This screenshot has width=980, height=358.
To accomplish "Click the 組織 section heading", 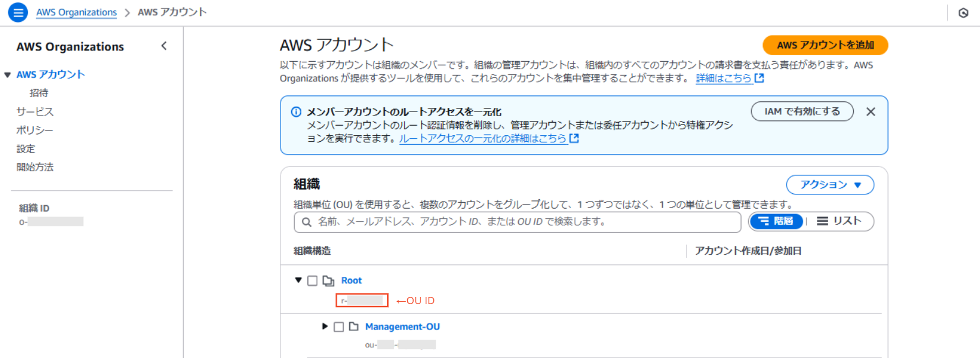I will (307, 184).
